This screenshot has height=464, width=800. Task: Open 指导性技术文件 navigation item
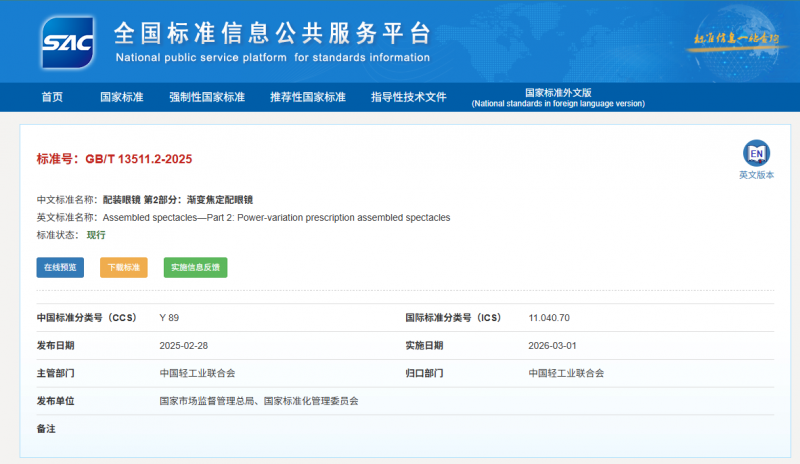click(409, 97)
